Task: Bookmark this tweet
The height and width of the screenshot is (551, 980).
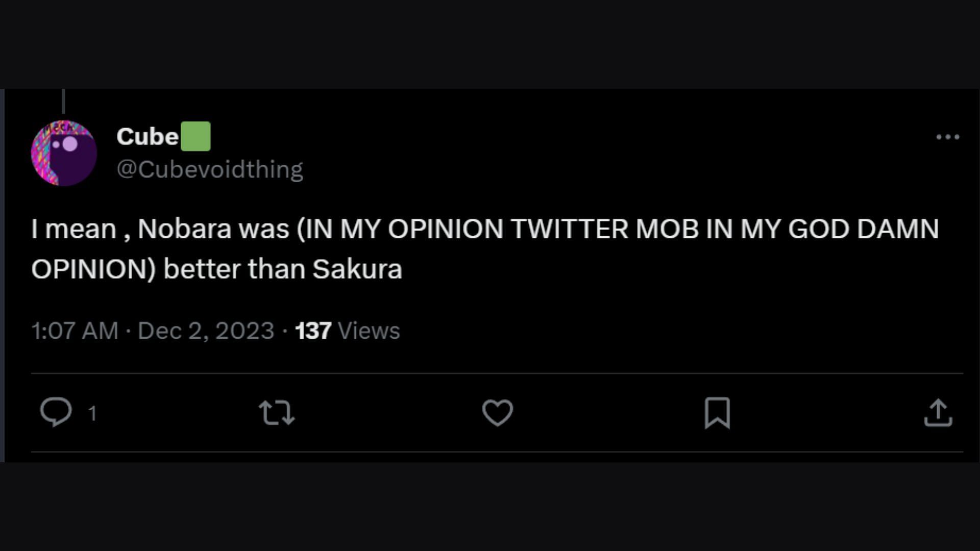Action: click(x=717, y=412)
